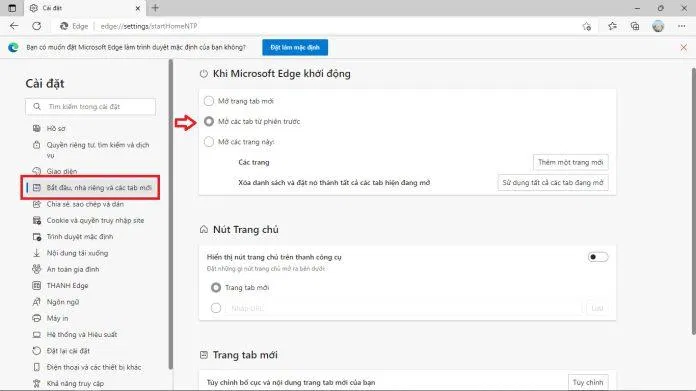The image size is (696, 391).
Task: Refresh the page with reload icon
Action: 36,26
